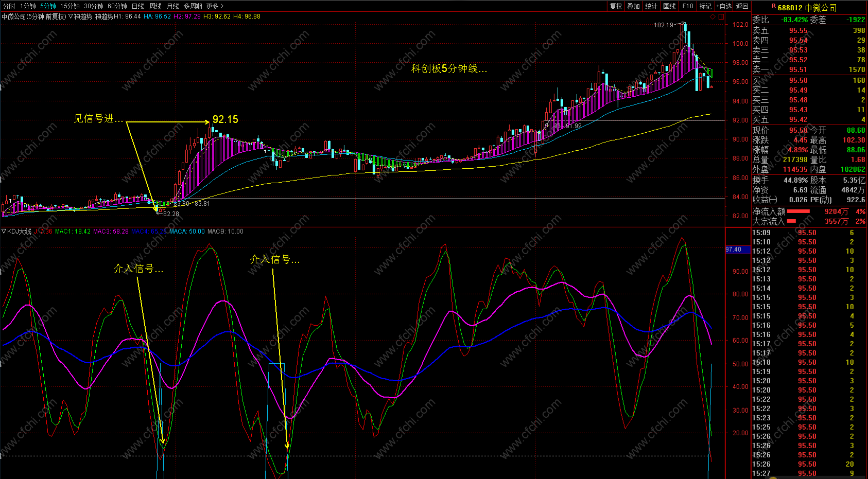Viewport: 868px width, 479px height.
Task: Click the H1: 96.44 indicator value
Action: (127, 16)
